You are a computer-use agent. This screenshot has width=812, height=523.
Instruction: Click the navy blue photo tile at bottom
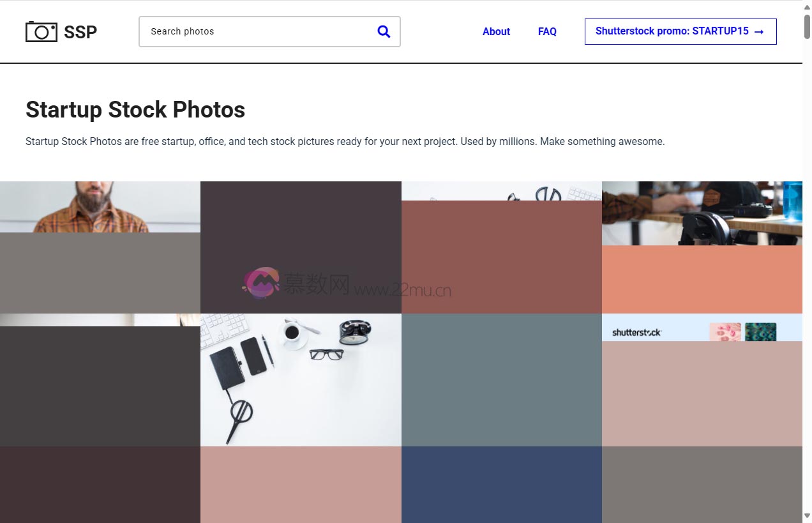[502, 485]
